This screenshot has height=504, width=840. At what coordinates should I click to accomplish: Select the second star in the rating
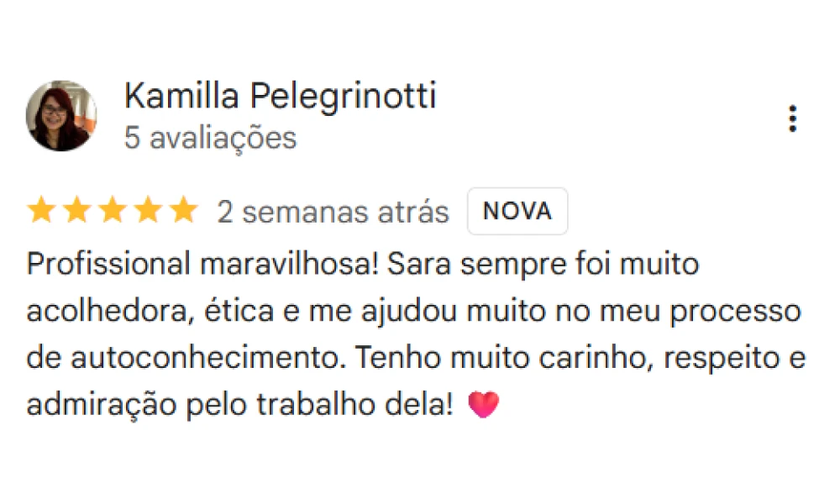coord(77,210)
